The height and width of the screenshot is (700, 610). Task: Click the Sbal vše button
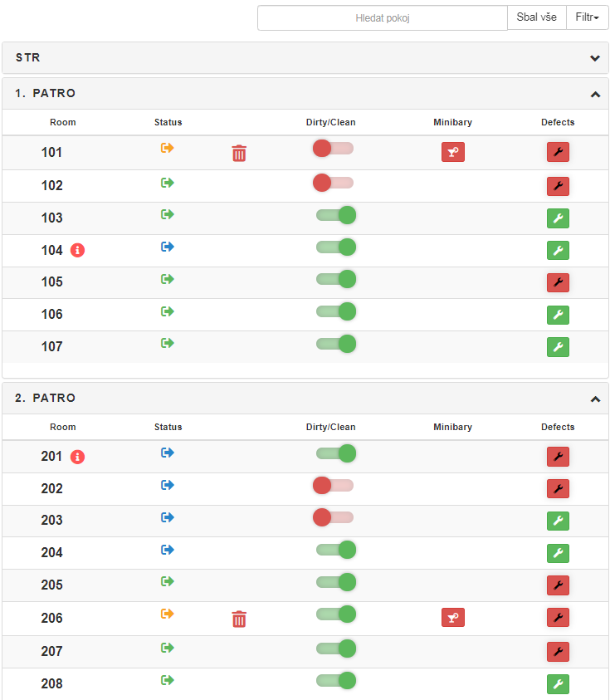pyautogui.click(x=536, y=18)
